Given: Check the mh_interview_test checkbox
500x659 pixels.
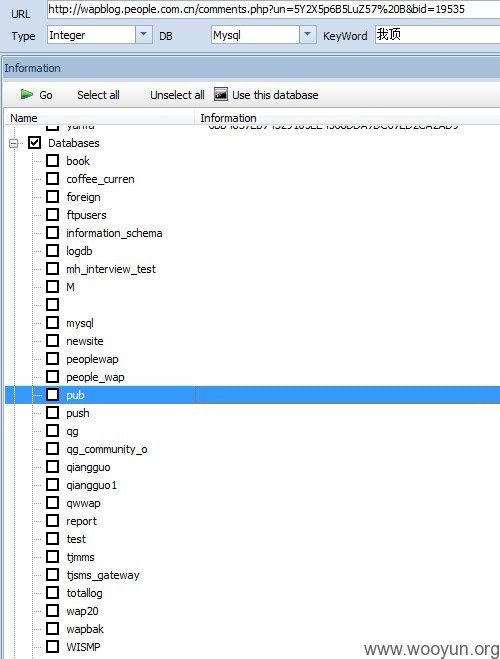Looking at the screenshot, I should point(53,269).
